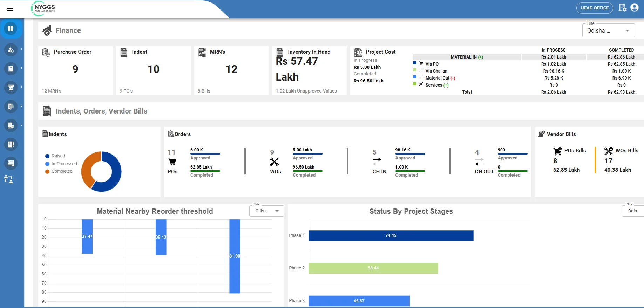Click the POs Bills cart icon

557,151
